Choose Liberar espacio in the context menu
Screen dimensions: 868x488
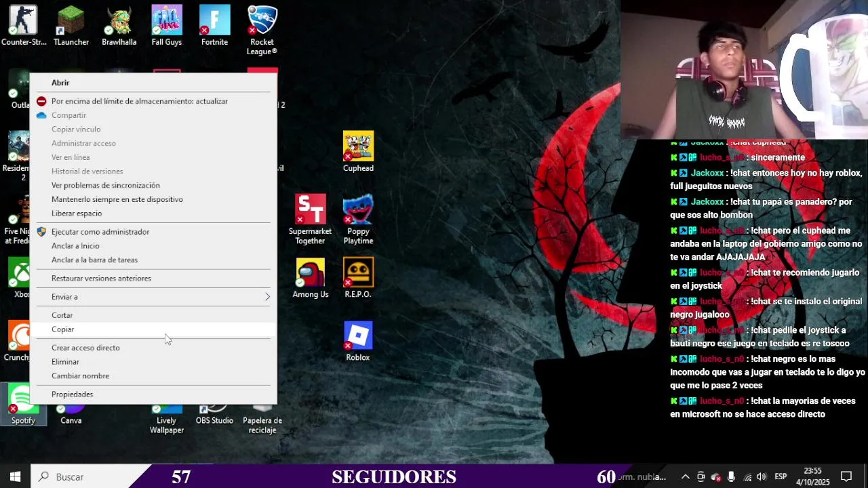[x=153, y=213]
